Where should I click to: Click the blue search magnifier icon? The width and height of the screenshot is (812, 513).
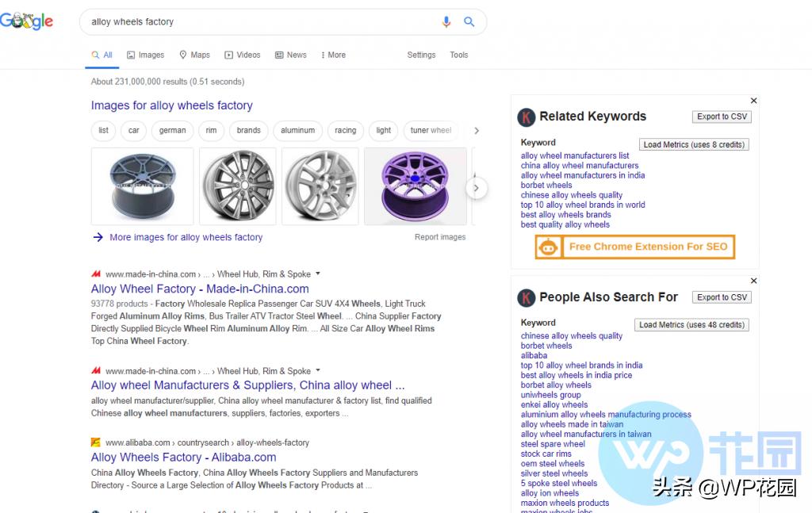[x=469, y=22]
